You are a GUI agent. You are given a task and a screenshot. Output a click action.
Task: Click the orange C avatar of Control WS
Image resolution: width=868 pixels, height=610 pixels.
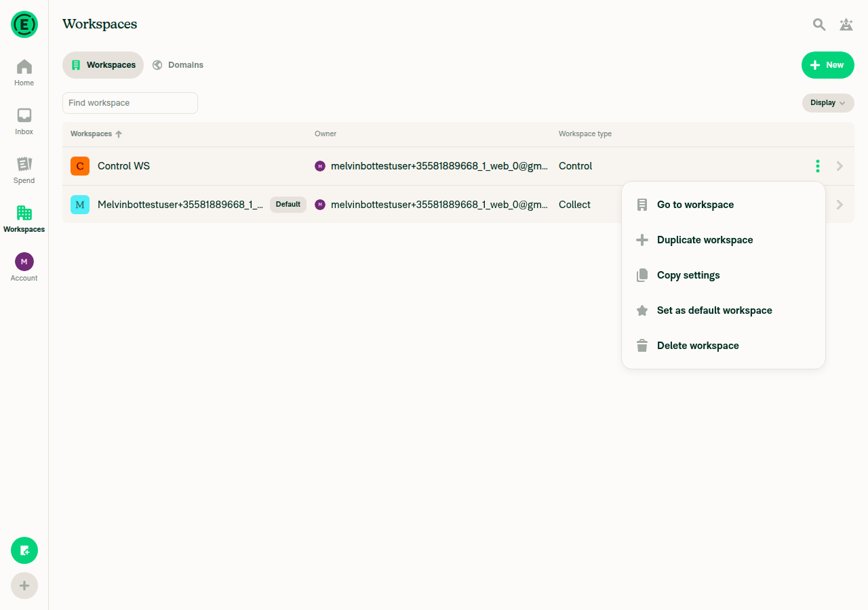tap(80, 166)
